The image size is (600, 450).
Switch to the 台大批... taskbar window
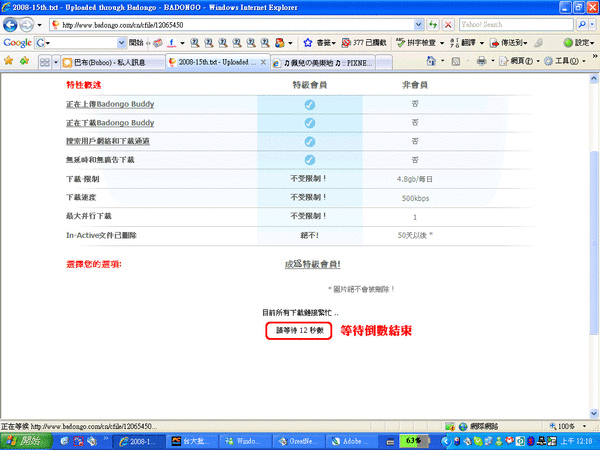pos(193,441)
